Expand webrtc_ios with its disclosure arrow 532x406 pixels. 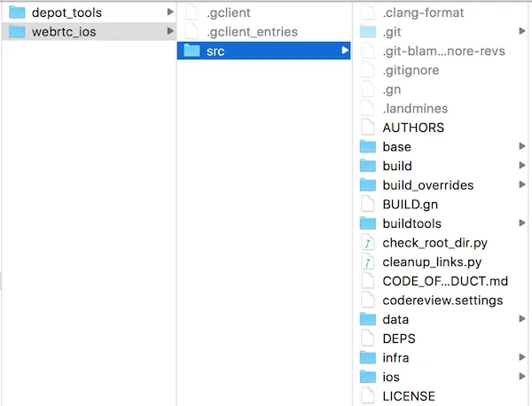170,31
